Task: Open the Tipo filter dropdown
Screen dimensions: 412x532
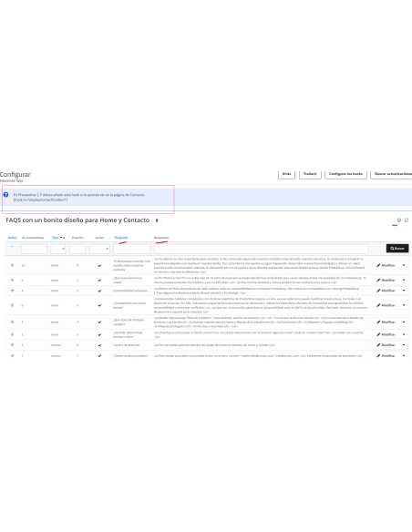Action: (x=58, y=249)
